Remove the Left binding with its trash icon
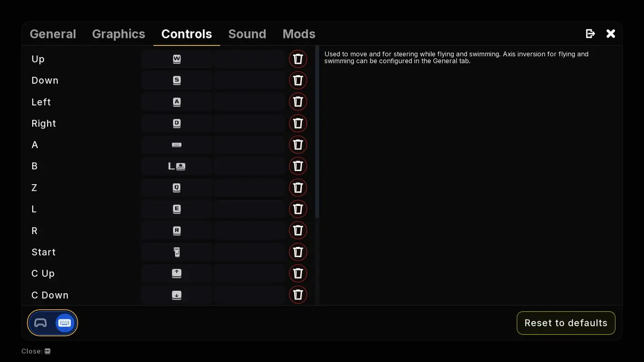Image resolution: width=644 pixels, height=362 pixels. (x=298, y=101)
